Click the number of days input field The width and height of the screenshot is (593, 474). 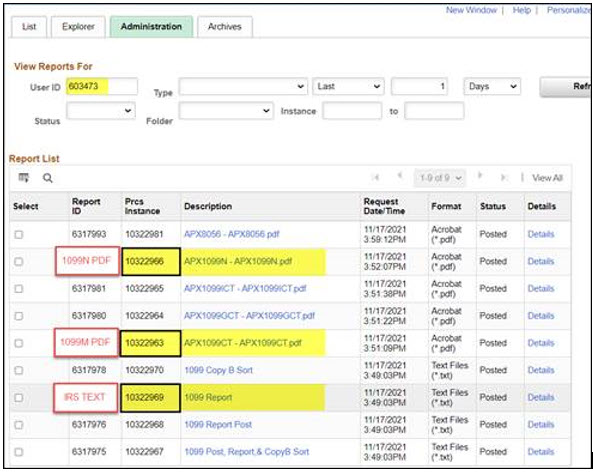click(419, 87)
